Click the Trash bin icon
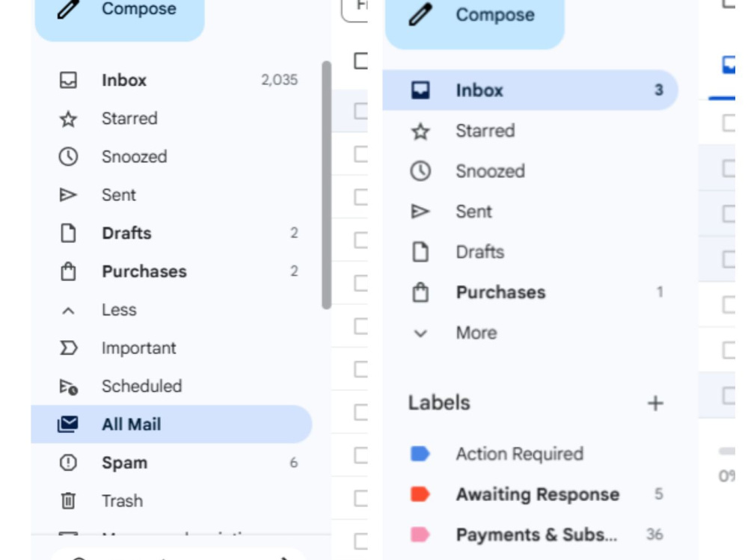This screenshot has width=748, height=560. [x=68, y=500]
